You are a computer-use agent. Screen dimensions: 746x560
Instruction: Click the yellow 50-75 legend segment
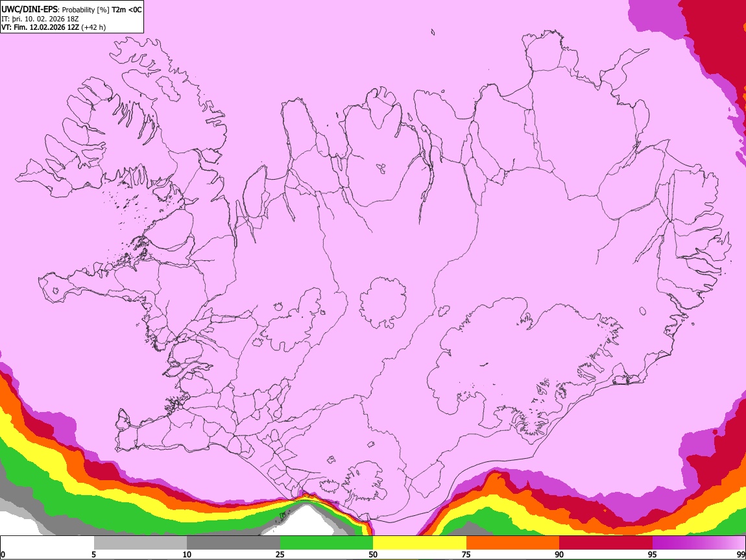point(420,543)
